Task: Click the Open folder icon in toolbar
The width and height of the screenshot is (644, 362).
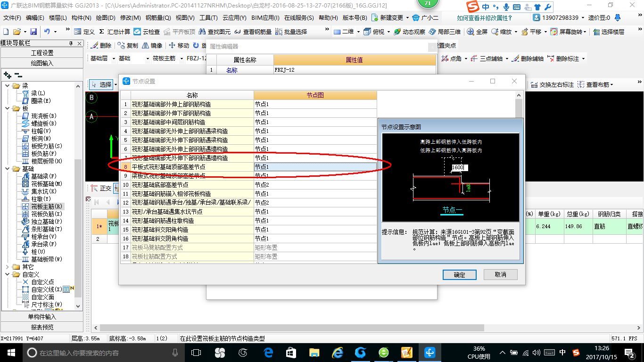Action: pyautogui.click(x=17, y=32)
